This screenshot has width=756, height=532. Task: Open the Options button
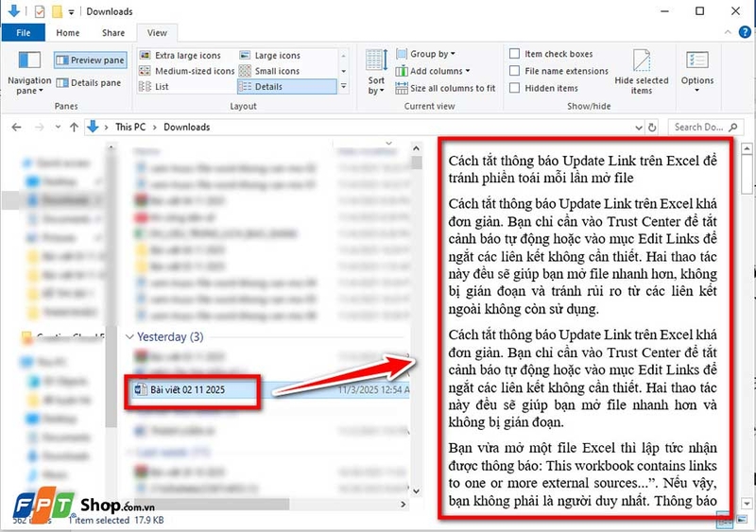pos(697,72)
